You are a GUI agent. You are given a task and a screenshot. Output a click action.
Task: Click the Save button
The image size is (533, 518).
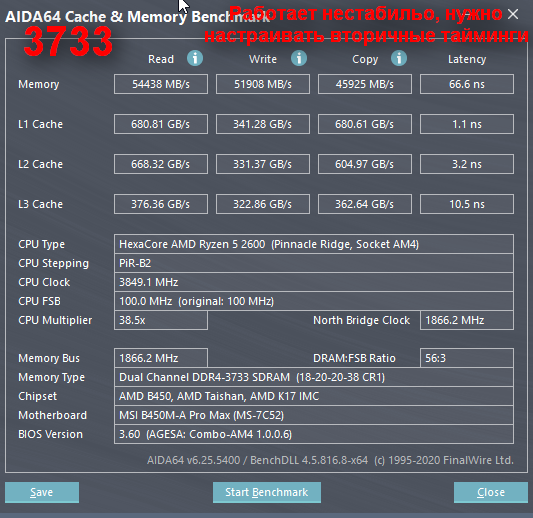[x=42, y=492]
